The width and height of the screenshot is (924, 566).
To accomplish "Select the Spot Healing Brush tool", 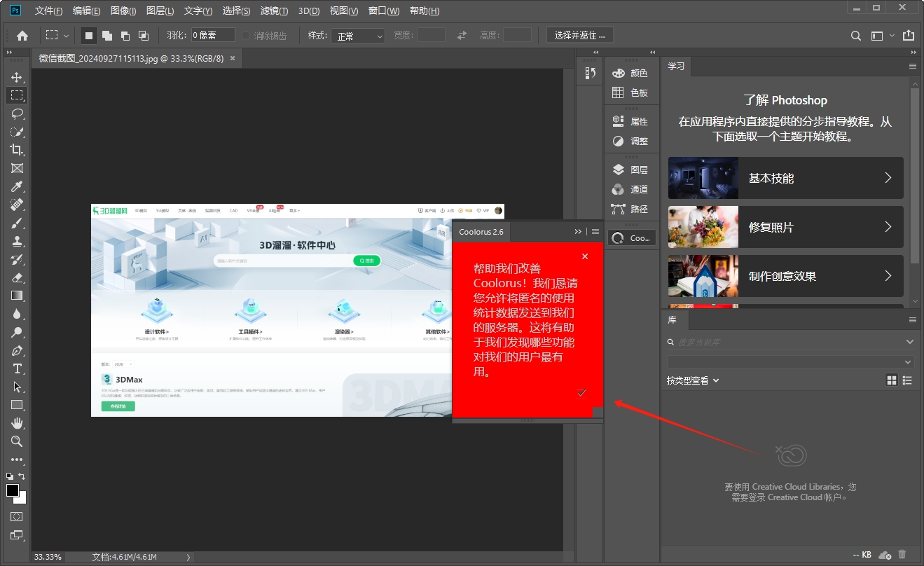I will 17,205.
